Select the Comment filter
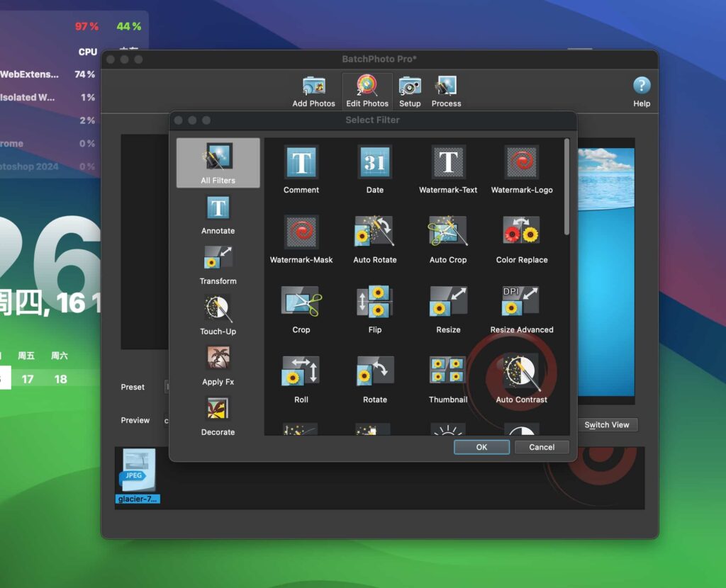The width and height of the screenshot is (726, 588). click(301, 162)
